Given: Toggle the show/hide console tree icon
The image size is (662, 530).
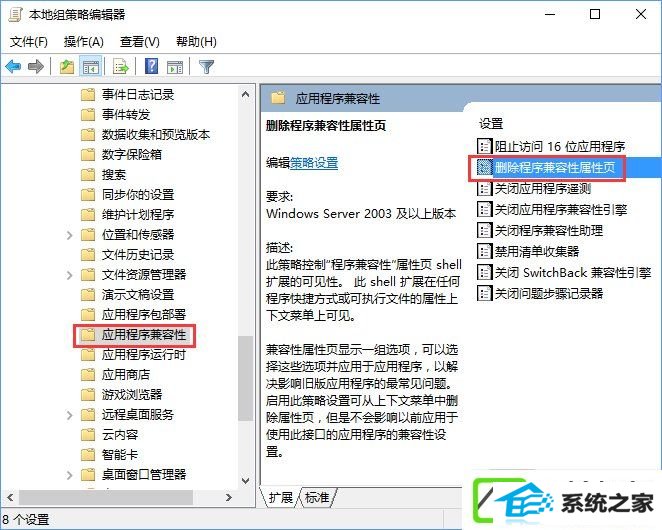Looking at the screenshot, I should click(x=91, y=66).
